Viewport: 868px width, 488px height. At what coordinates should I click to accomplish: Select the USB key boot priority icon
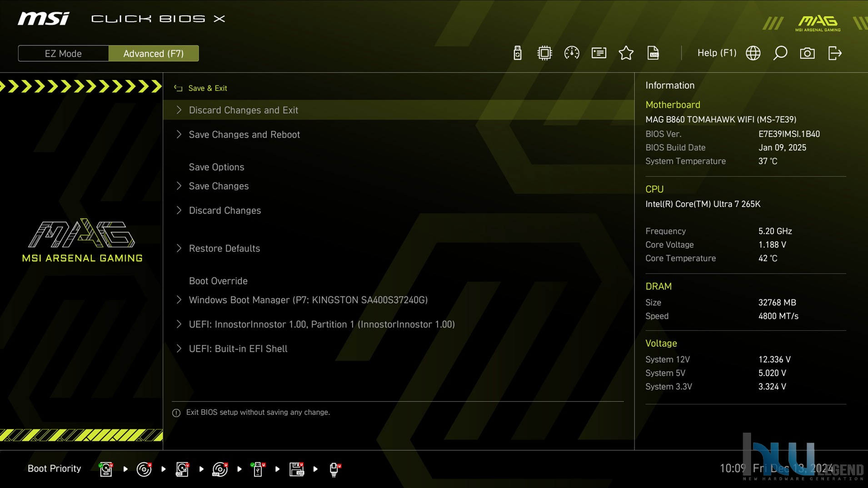tap(258, 469)
